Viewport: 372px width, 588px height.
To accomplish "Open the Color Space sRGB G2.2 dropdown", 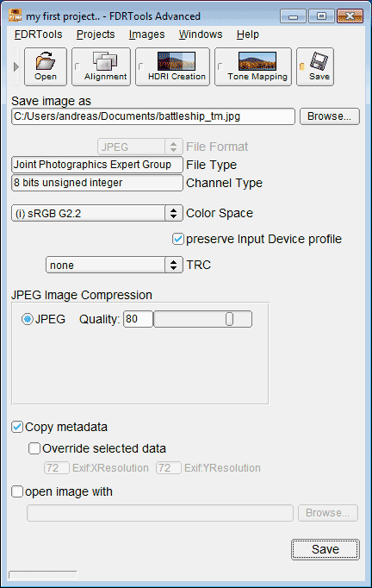I will pyautogui.click(x=97, y=213).
